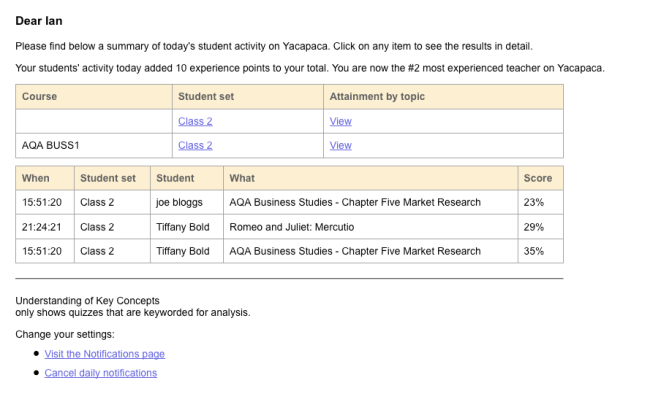Click Tiffany Bold in the Romeo and Juliet row
The height and width of the screenshot is (410, 650).
[183, 227]
